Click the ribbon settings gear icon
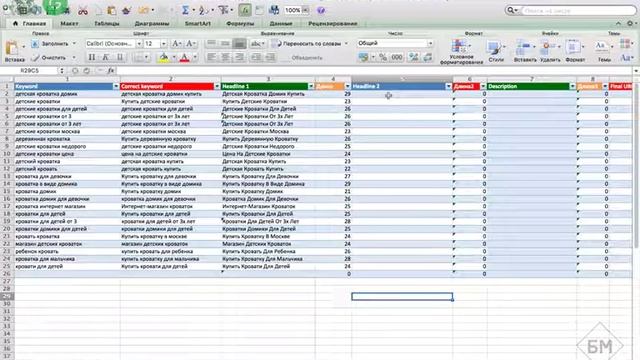Screen dimensions: 640x360 click(630, 24)
